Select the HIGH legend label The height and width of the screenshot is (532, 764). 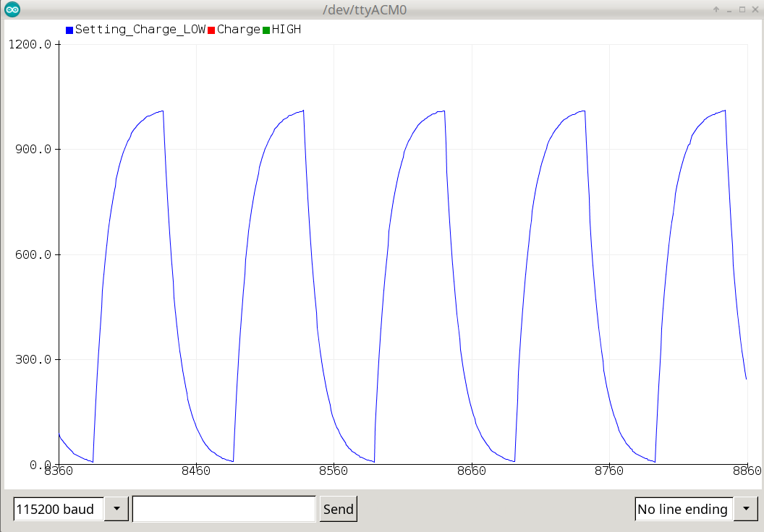288,30
